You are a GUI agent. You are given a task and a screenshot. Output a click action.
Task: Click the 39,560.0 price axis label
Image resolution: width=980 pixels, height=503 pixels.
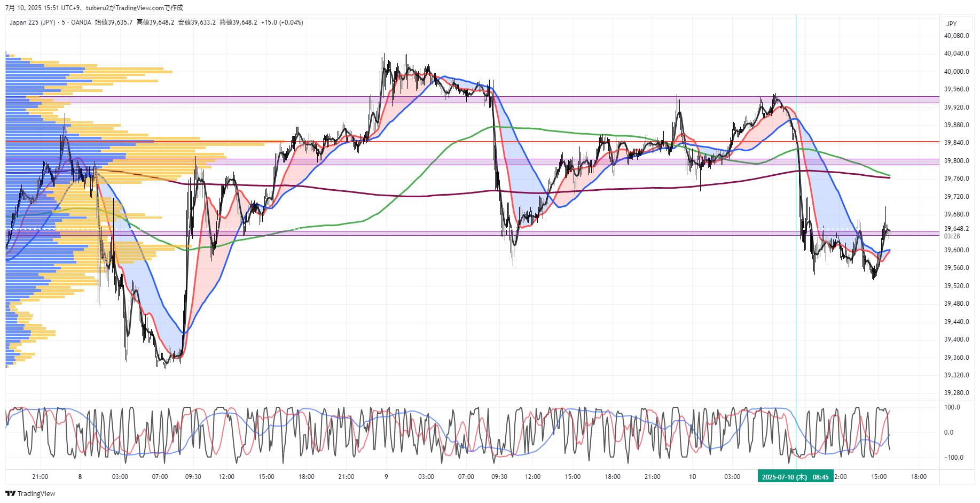(x=957, y=268)
